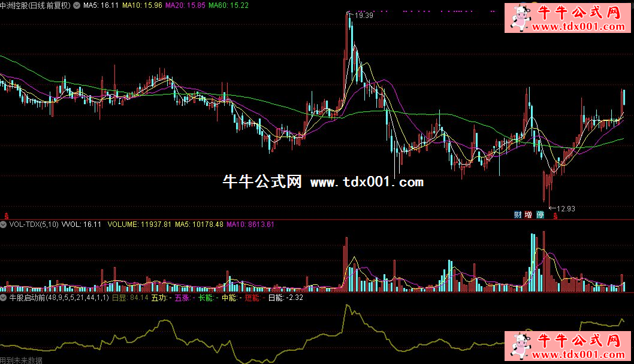Click the cow logo in top-right watermark

coord(520,20)
